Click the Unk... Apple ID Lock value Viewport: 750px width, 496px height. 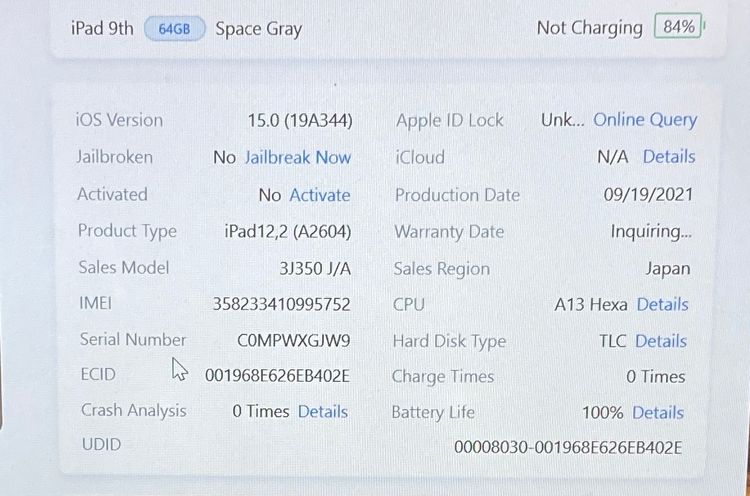tap(562, 120)
